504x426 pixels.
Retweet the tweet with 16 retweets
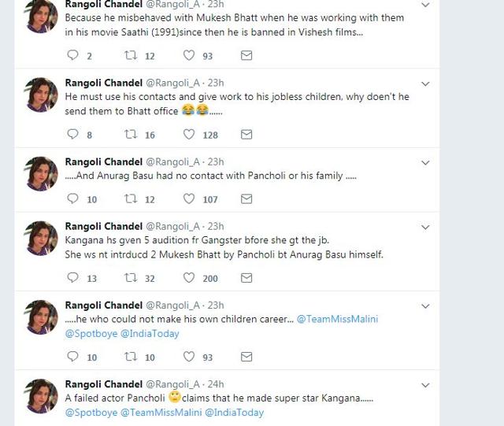pyautogui.click(x=131, y=134)
